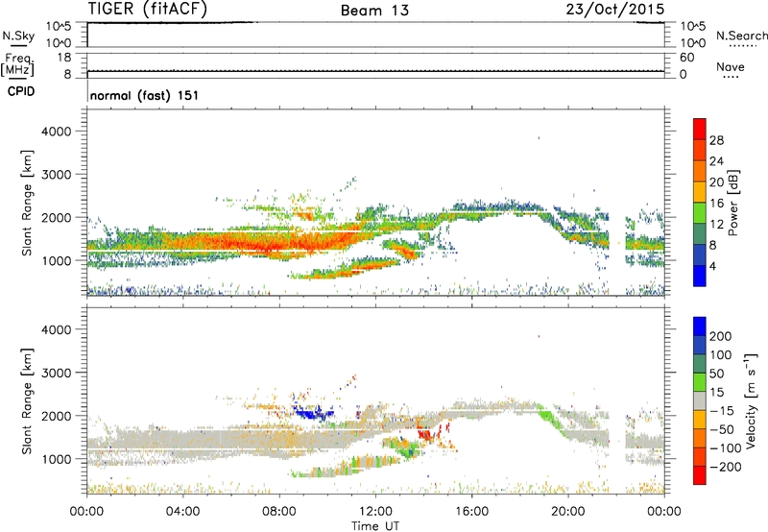The height and width of the screenshot is (532, 768).
Task: Click the Power [dB] colorbar label
Action: [732, 203]
